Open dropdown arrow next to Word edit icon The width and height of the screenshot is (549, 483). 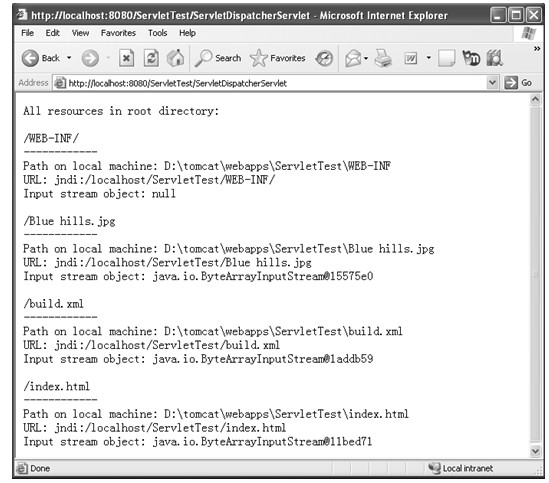coord(429,58)
